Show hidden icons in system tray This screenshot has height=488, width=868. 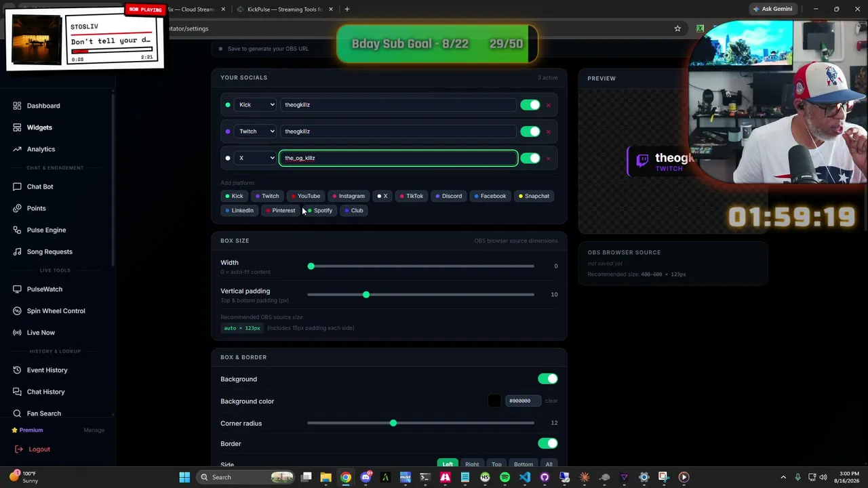coord(783,477)
